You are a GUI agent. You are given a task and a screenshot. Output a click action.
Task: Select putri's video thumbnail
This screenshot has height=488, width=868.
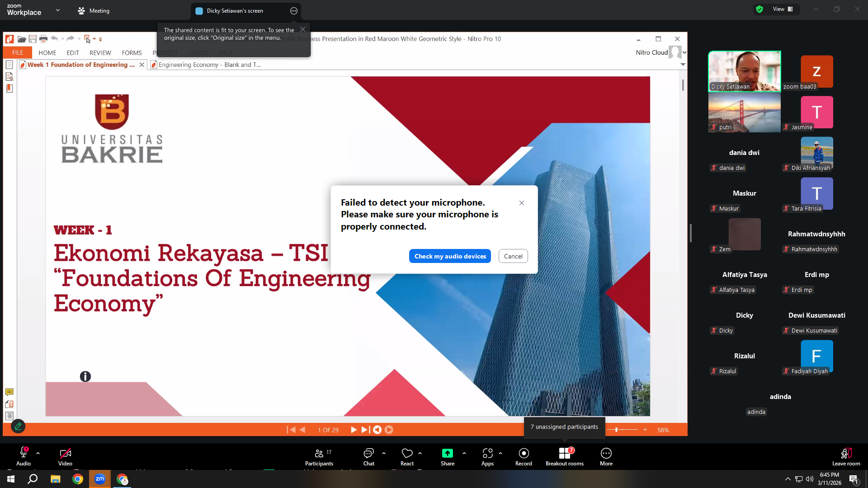[745, 112]
